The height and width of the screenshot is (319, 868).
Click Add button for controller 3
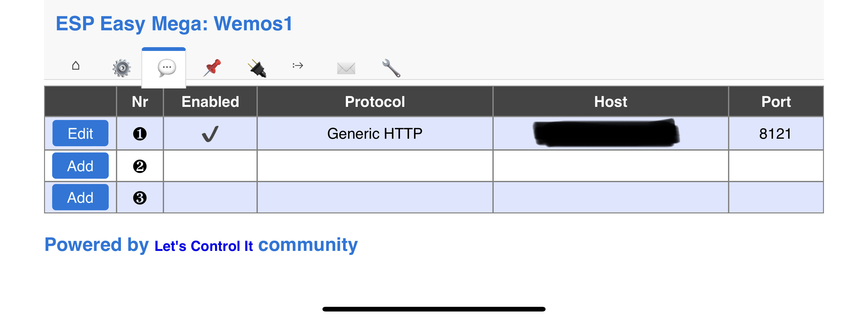pos(80,197)
